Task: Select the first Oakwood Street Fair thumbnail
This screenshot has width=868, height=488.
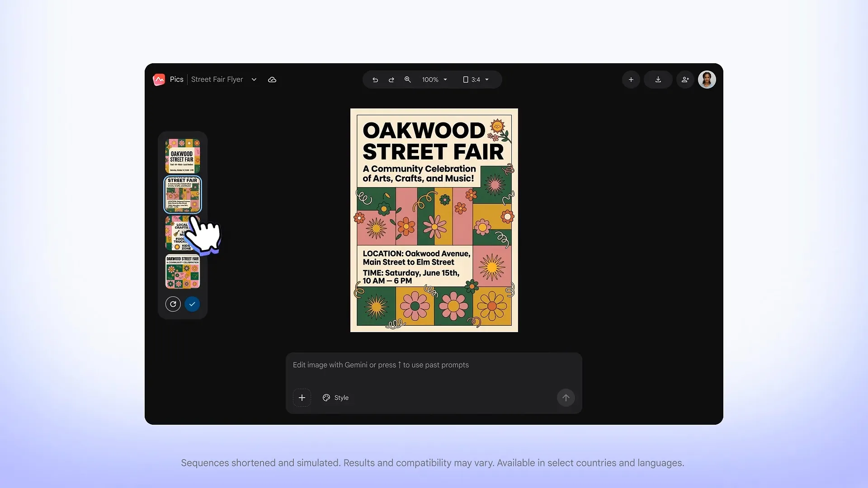Action: coord(183,156)
